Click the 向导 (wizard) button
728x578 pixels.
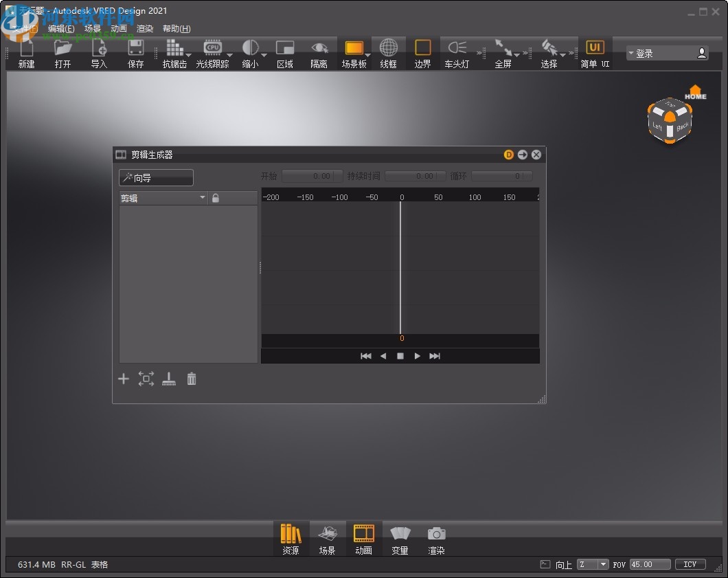[156, 177]
